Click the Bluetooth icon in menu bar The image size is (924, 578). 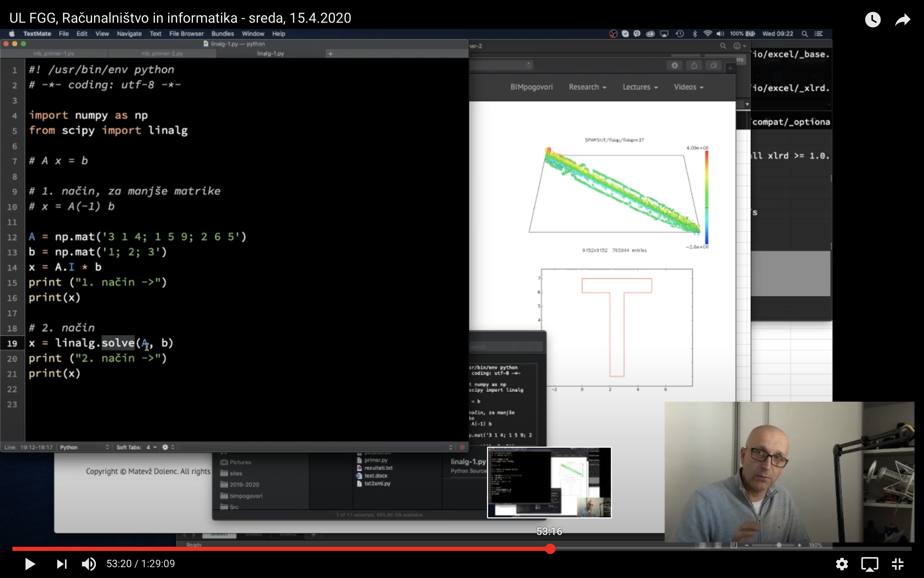(x=695, y=34)
